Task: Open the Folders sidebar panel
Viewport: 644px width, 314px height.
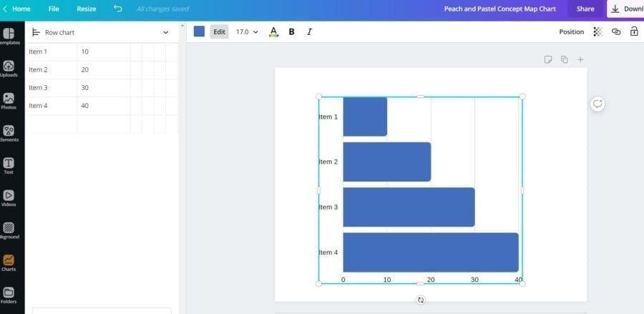Action: click(9, 295)
